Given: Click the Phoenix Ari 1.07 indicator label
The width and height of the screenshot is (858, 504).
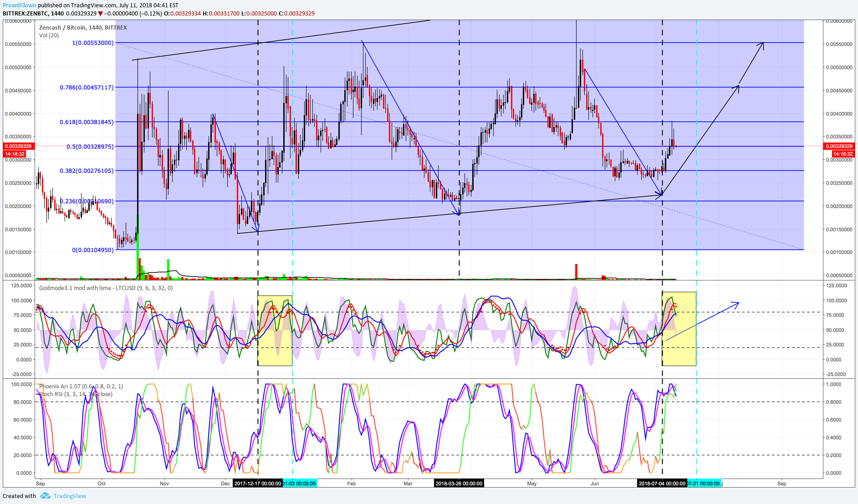Looking at the screenshot, I should 81,387.
